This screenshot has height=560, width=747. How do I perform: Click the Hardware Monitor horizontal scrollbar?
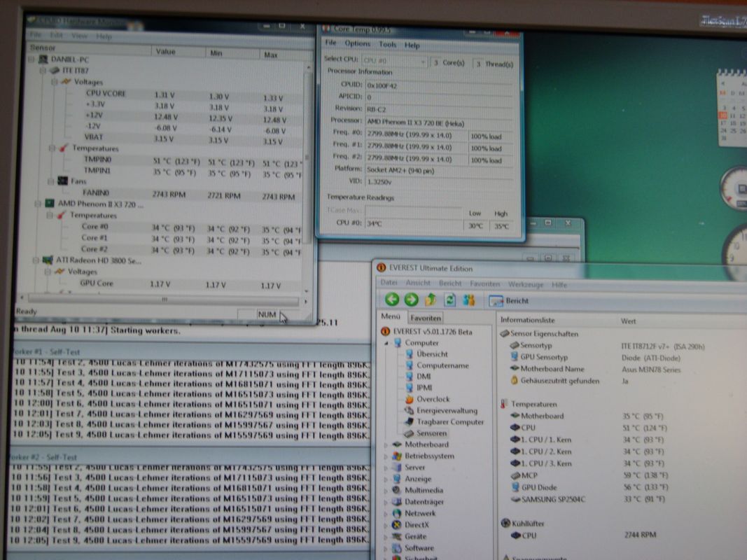163,300
